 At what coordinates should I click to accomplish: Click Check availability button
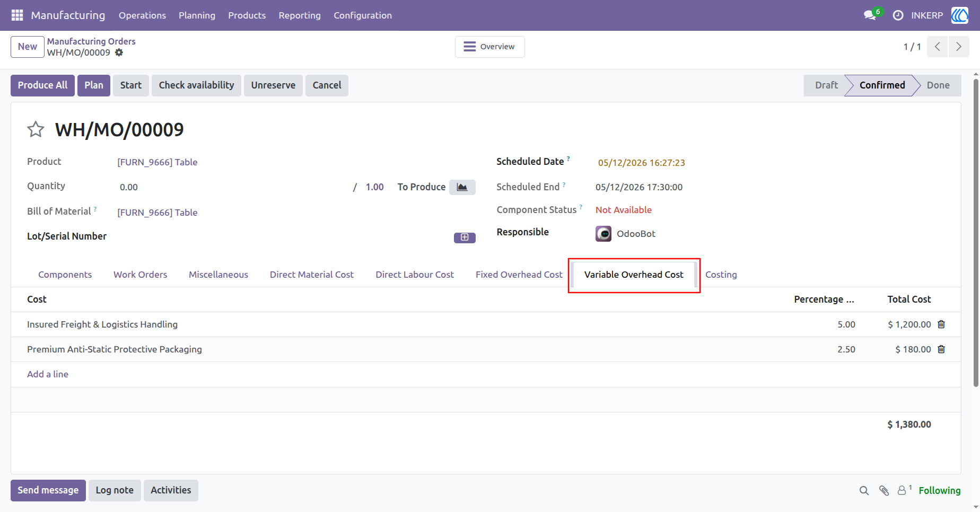(196, 85)
